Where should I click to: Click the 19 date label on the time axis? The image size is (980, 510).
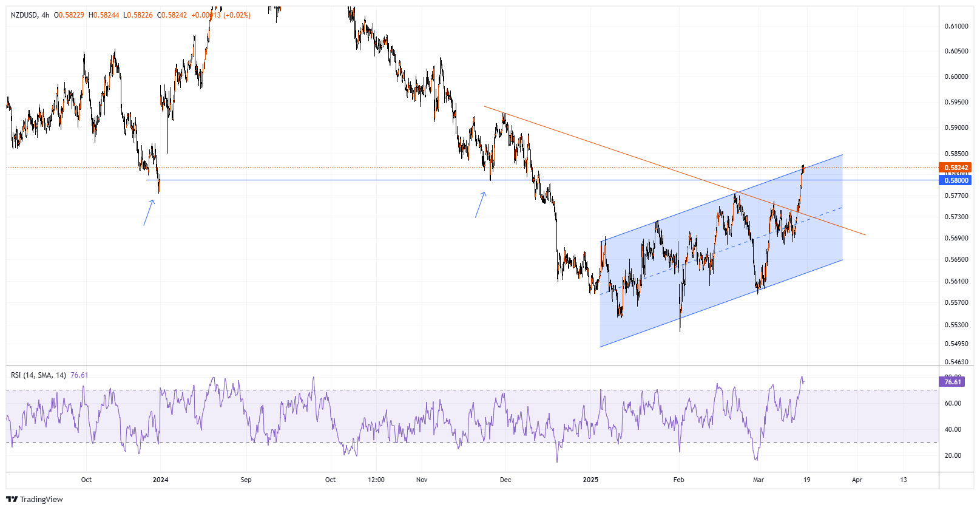point(806,480)
